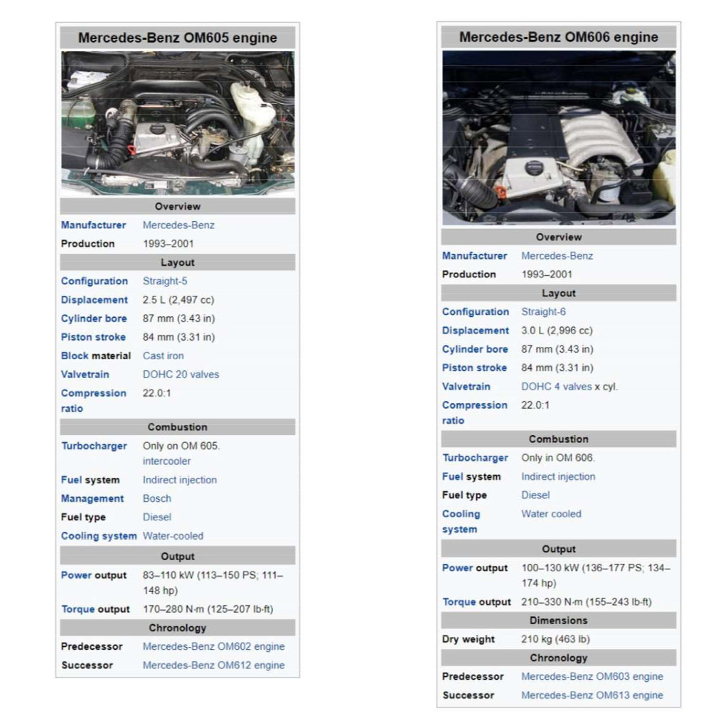
Task: Open Mercedes-Benz OM603 engine predecessor link
Action: (592, 677)
